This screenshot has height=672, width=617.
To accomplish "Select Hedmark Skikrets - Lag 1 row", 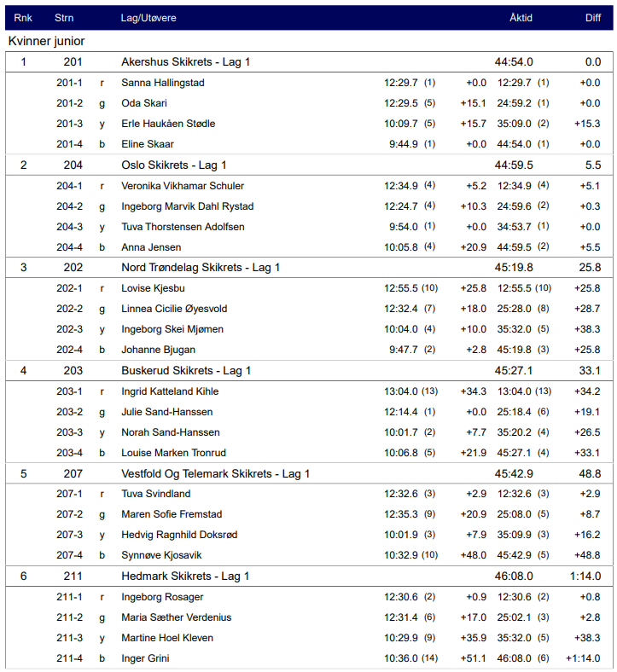I will point(185,576).
